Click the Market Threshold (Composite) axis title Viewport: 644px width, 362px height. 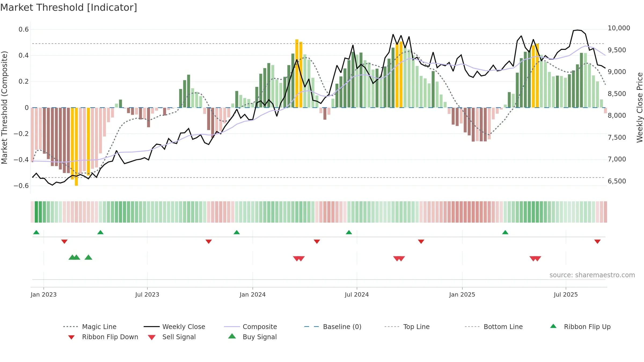coord(4,108)
